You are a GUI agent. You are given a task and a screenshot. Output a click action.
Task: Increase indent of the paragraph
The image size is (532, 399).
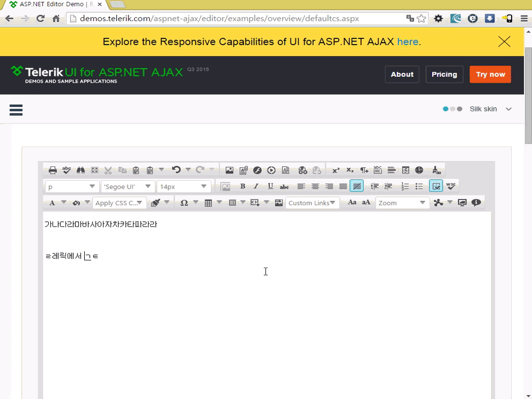[375, 186]
